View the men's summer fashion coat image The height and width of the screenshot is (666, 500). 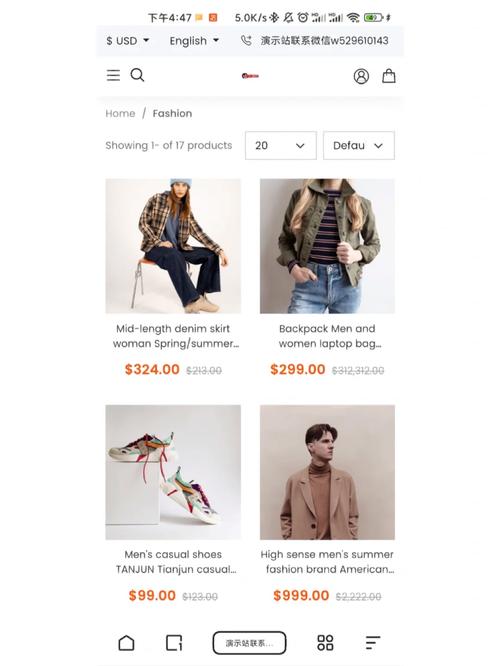tap(328, 472)
